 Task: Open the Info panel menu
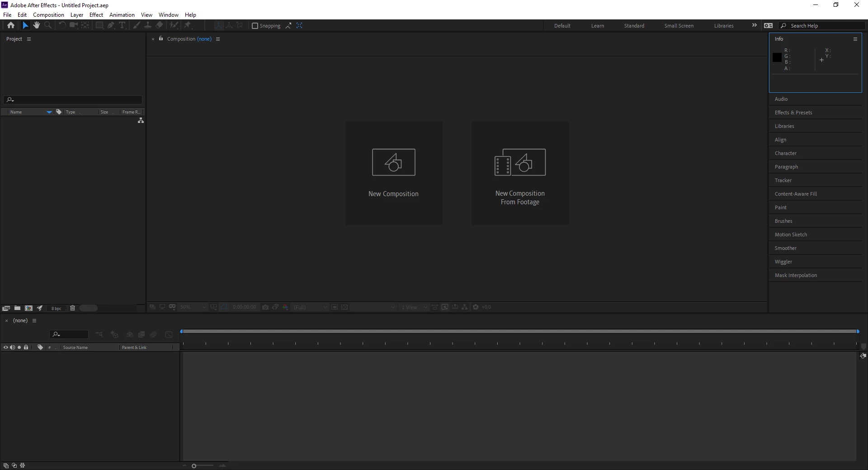(855, 39)
